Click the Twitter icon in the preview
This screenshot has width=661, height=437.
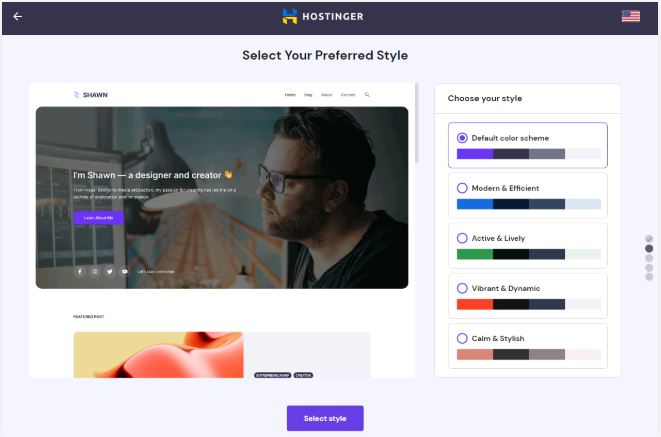coord(110,271)
